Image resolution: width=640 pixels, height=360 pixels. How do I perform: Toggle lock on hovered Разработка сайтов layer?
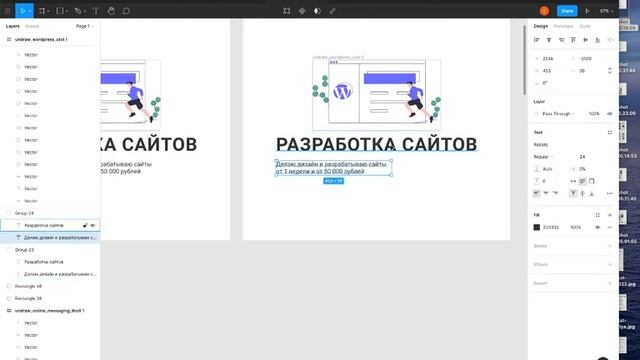pos(85,225)
